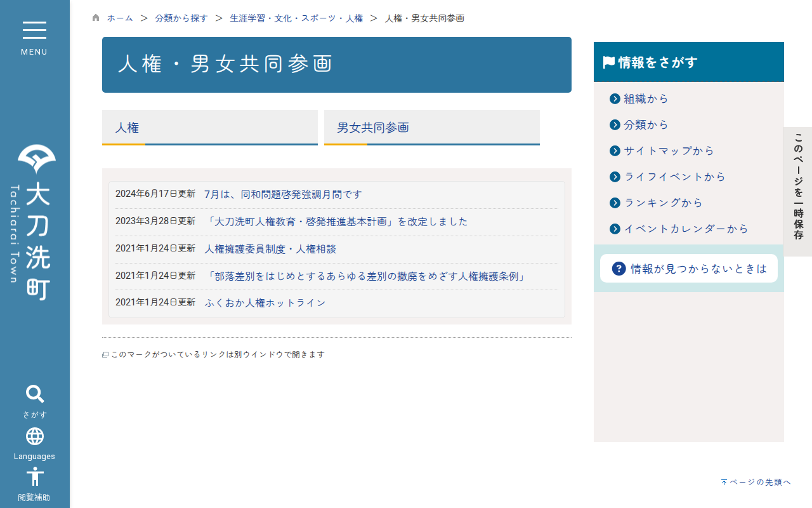Open the 人権擁護委員制度・人権相談 link

[270, 249]
